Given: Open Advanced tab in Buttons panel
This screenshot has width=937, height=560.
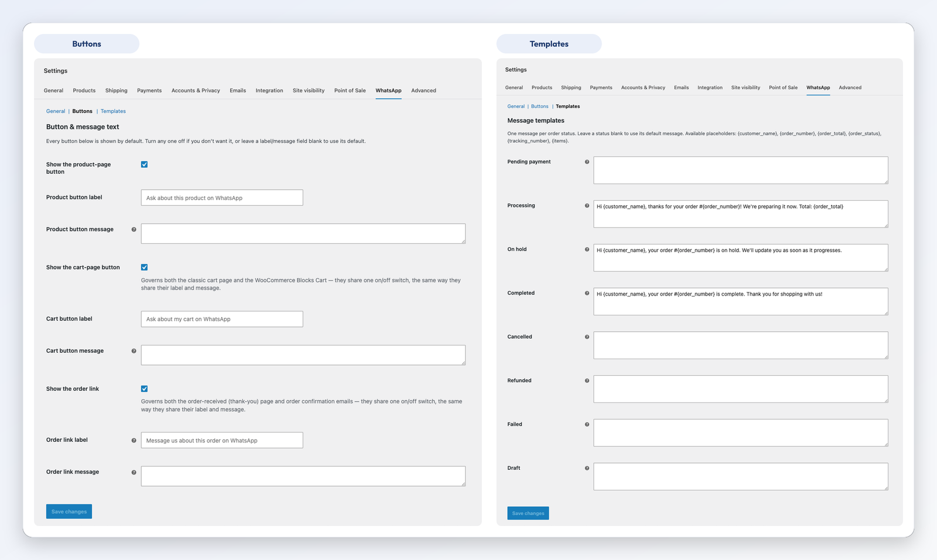Looking at the screenshot, I should pos(423,91).
